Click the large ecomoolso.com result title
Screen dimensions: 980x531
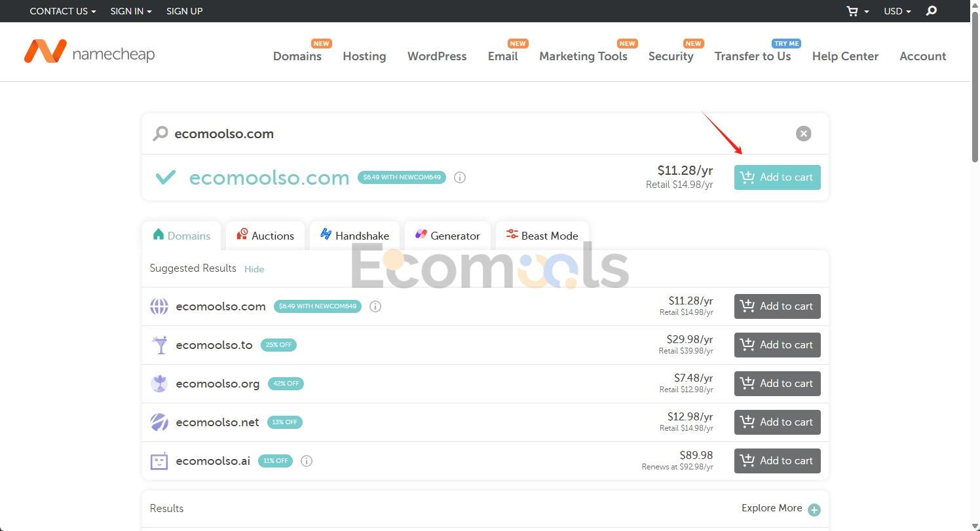point(269,177)
